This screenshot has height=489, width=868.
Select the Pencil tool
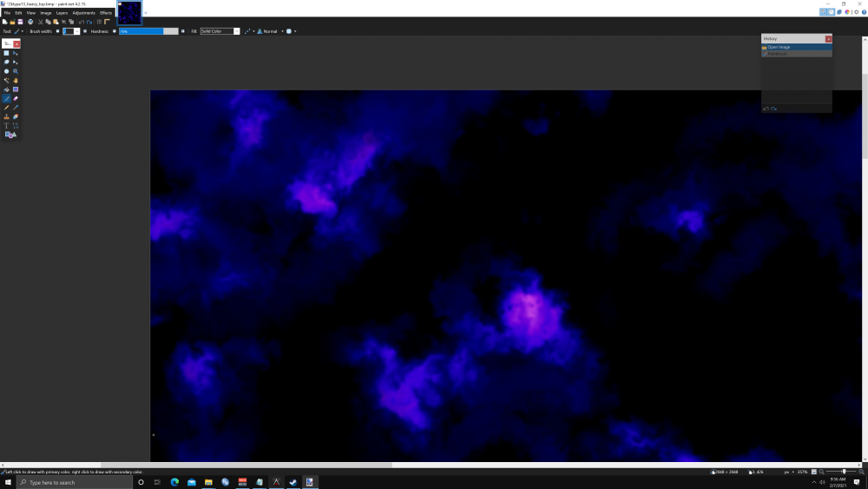pyautogui.click(x=7, y=108)
